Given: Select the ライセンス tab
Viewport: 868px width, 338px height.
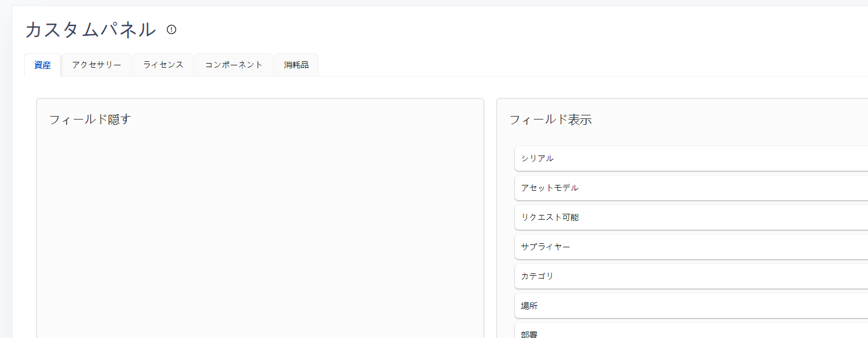Looking at the screenshot, I should pyautogui.click(x=163, y=65).
